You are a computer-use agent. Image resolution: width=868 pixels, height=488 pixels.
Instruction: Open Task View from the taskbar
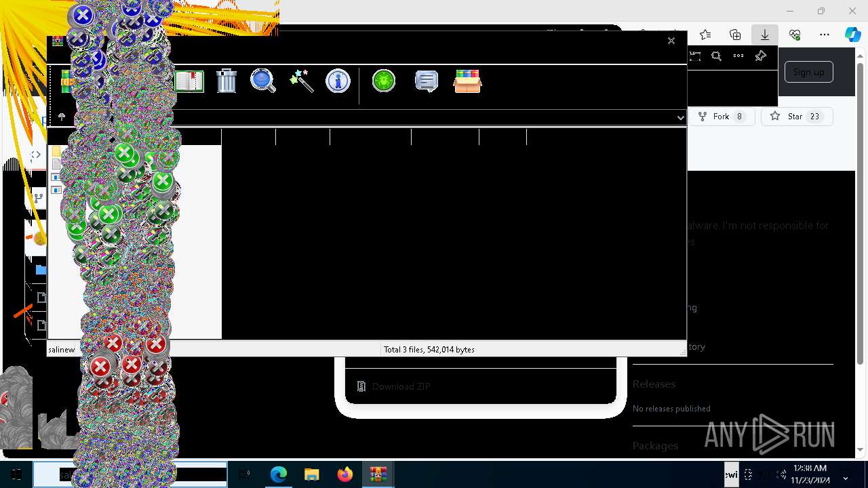(244, 474)
